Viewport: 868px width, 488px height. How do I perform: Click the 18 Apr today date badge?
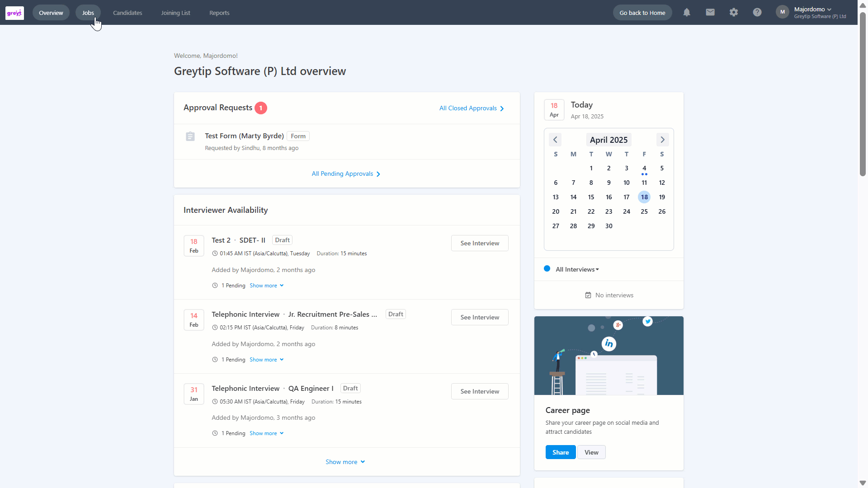[554, 110]
